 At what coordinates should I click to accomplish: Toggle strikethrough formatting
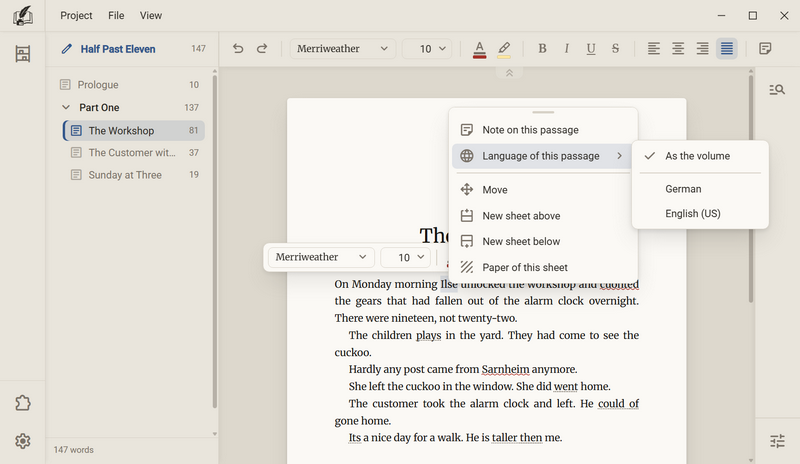click(615, 48)
